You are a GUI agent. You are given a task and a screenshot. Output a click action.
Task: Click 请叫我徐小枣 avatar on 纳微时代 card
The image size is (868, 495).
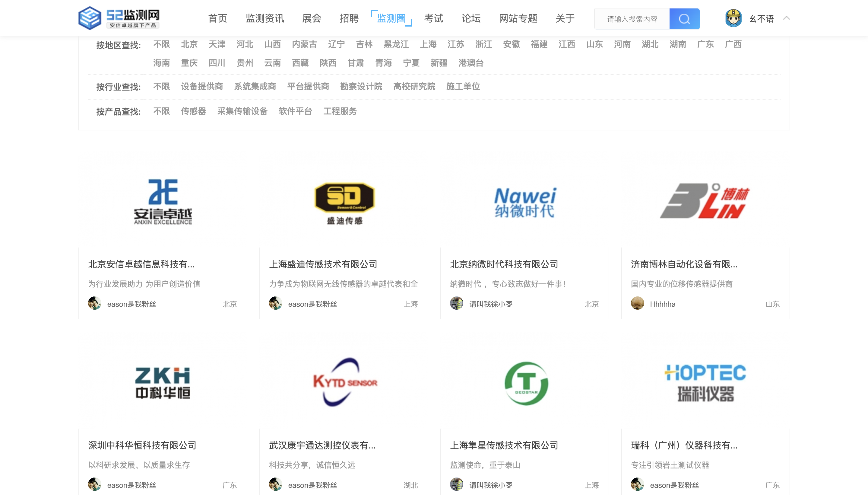coord(457,303)
